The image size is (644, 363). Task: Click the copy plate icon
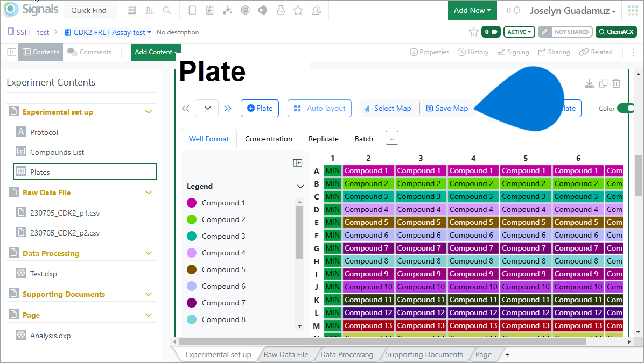(603, 83)
